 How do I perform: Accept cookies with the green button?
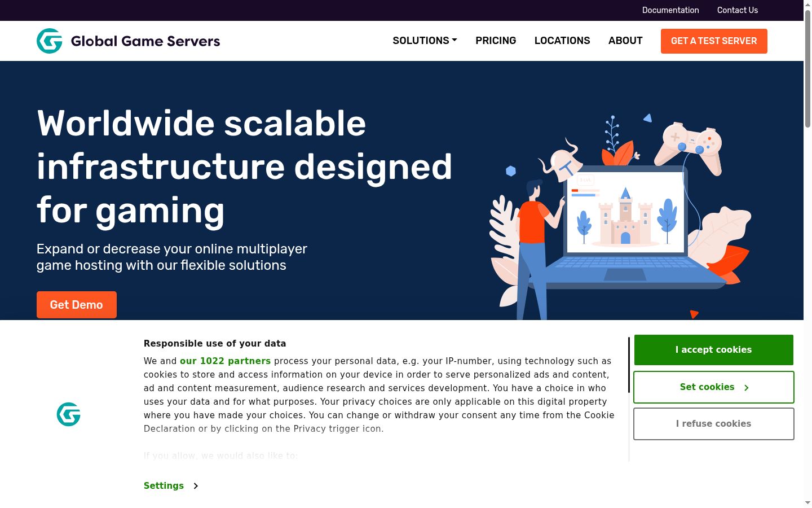tap(714, 350)
